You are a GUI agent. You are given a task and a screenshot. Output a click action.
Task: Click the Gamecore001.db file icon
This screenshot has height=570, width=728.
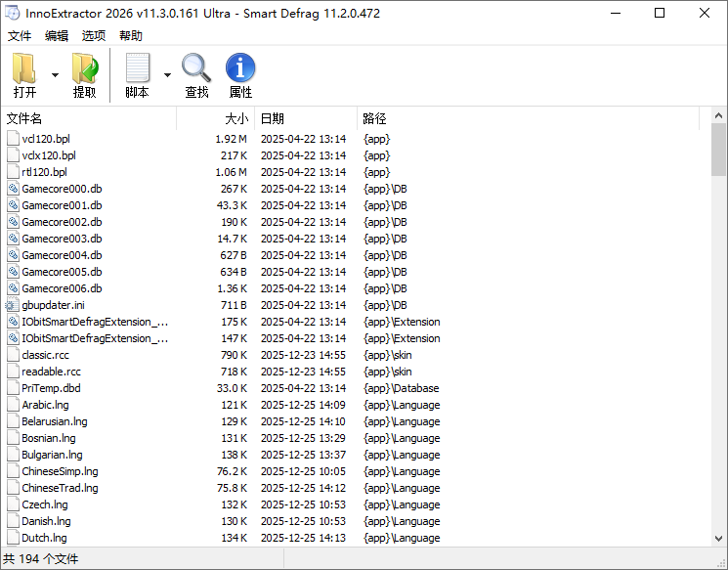pos(13,205)
